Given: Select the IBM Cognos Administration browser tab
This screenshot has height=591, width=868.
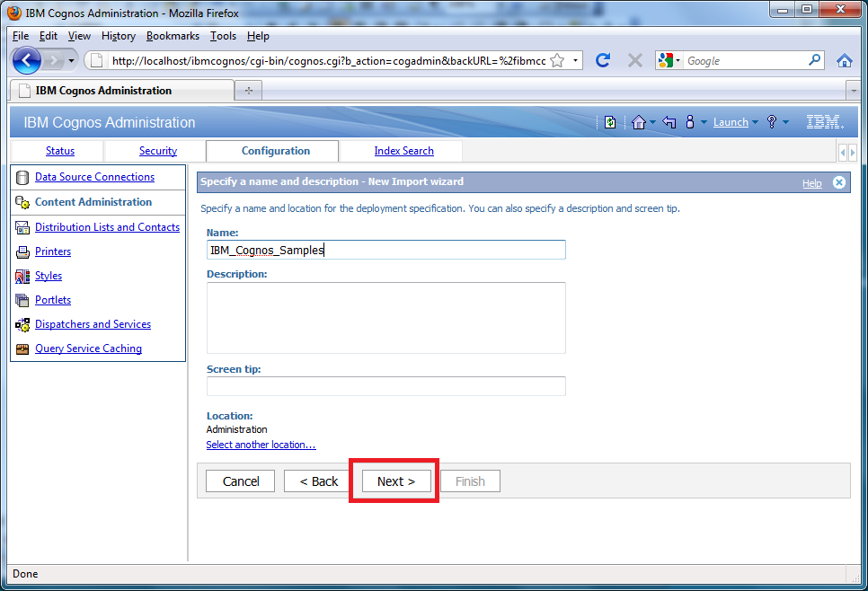Looking at the screenshot, I should [122, 90].
